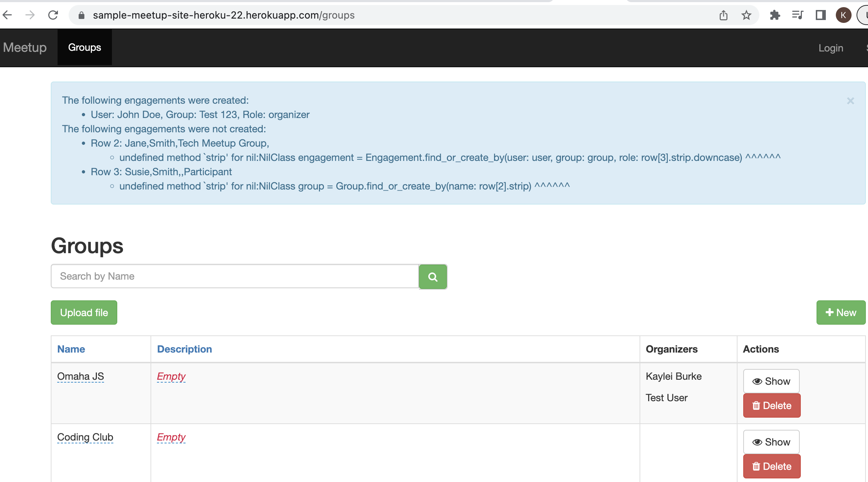Image resolution: width=868 pixels, height=482 pixels.
Task: Click the Actions column header
Action: [x=761, y=349]
